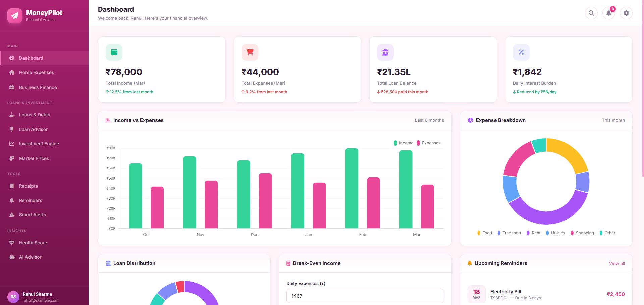Toggle Transport segment in donut legend

point(509,233)
